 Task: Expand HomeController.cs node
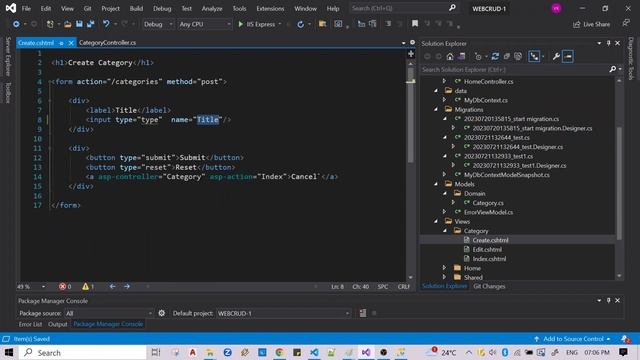[x=444, y=81]
